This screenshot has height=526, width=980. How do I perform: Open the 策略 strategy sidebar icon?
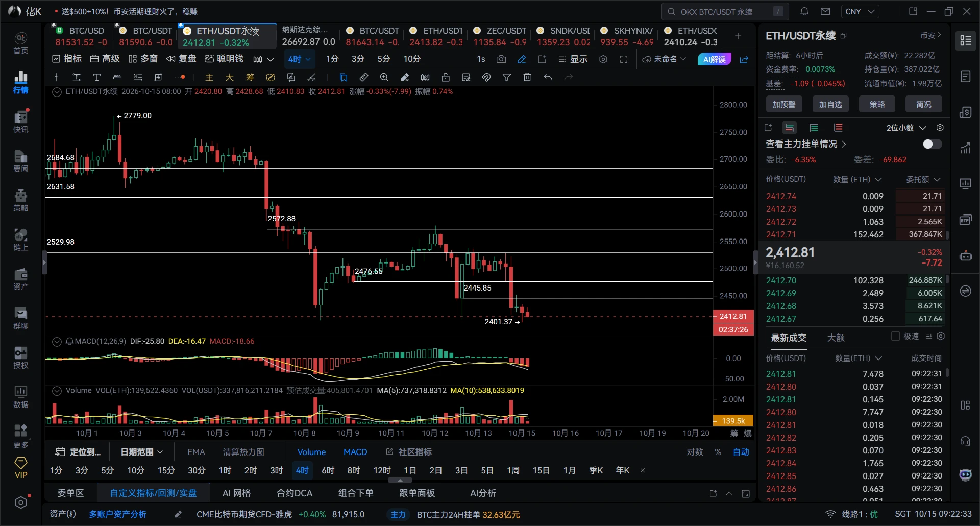(x=20, y=200)
